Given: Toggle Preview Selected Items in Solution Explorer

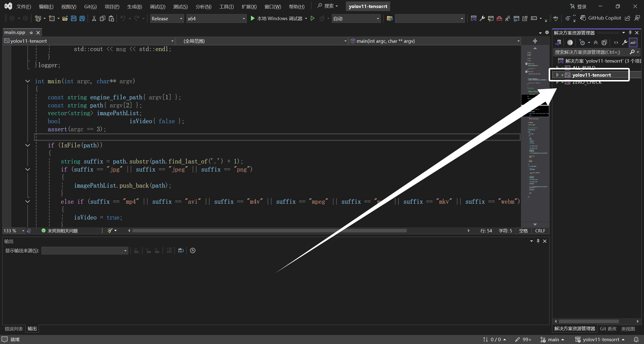Looking at the screenshot, I should tap(633, 42).
